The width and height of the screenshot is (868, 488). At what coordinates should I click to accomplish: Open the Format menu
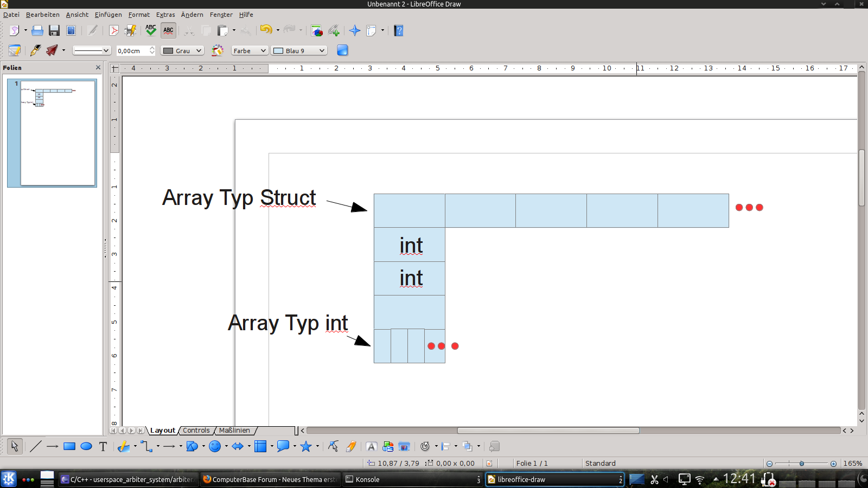(x=139, y=15)
